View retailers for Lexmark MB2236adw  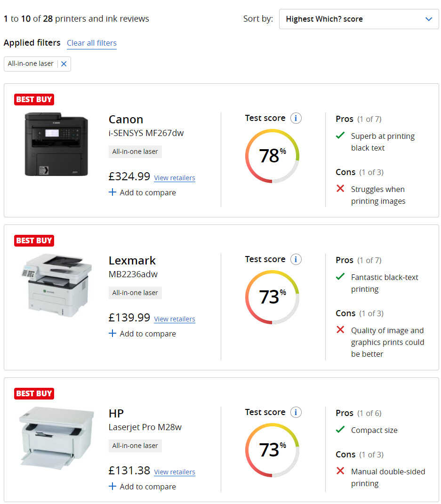pos(175,319)
